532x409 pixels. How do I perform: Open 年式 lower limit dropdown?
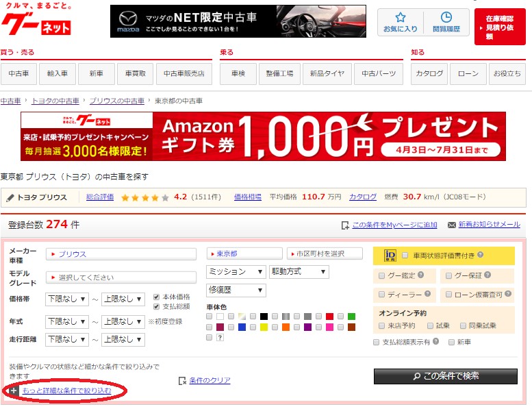coord(67,322)
